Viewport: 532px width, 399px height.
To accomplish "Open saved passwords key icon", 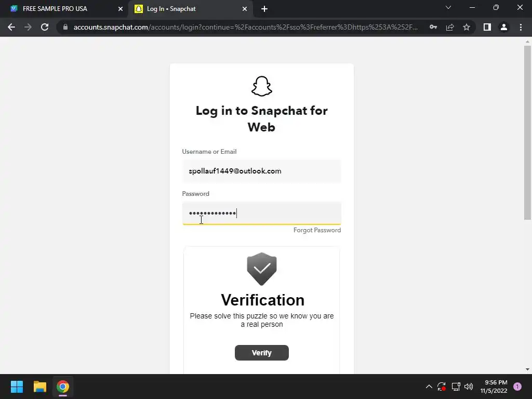I will pyautogui.click(x=433, y=27).
